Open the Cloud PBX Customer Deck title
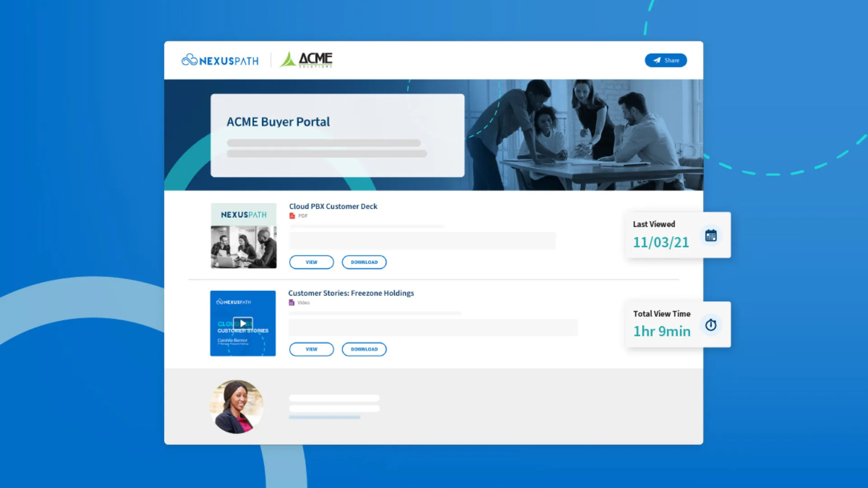The image size is (868, 488). click(x=333, y=206)
